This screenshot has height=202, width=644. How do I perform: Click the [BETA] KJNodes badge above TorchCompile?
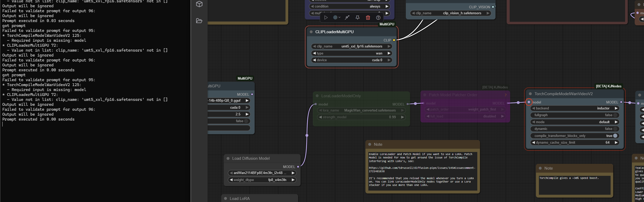609,86
